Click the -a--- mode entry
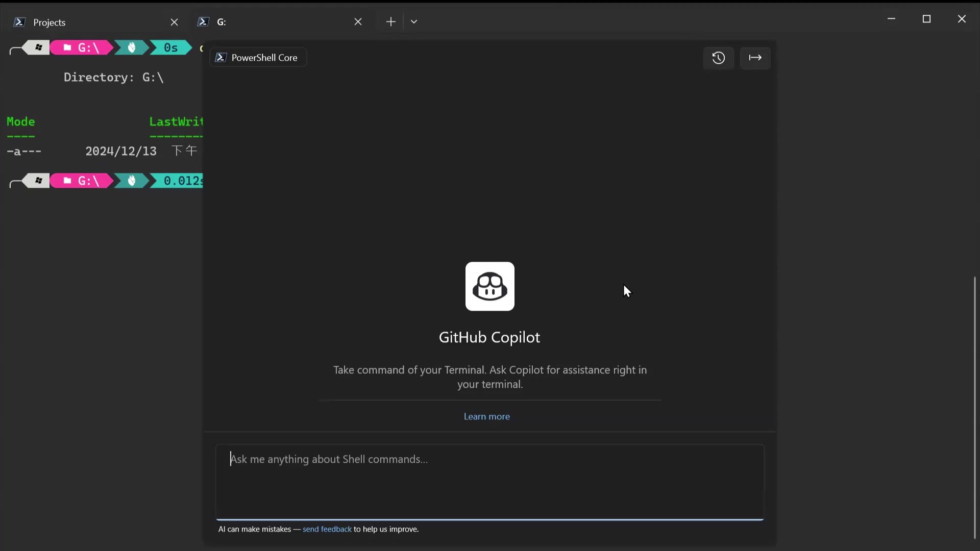The width and height of the screenshot is (980, 551). (24, 151)
